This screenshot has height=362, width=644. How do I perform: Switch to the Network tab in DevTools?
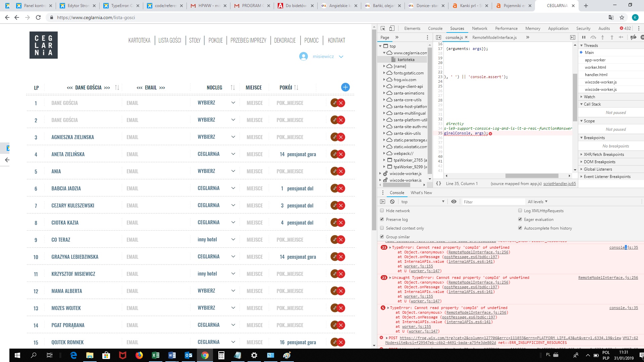[x=479, y=28]
